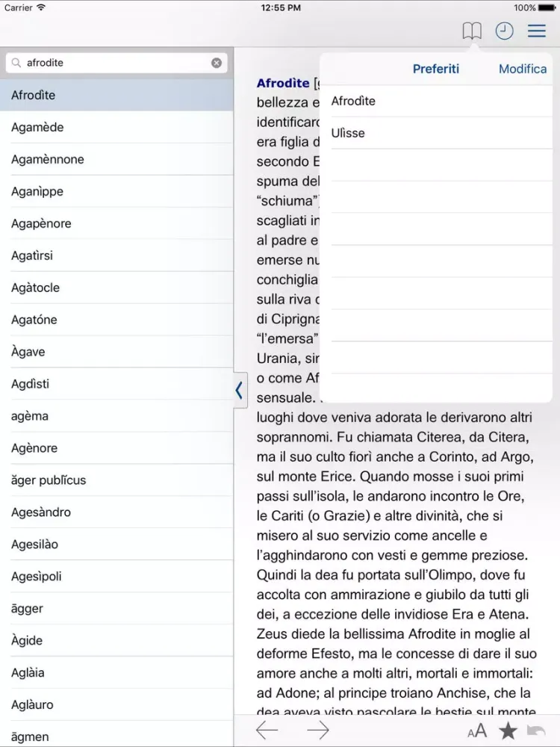This screenshot has width=560, height=747.
Task: Open the Agesilào dictionary entry
Action: pyautogui.click(x=34, y=545)
